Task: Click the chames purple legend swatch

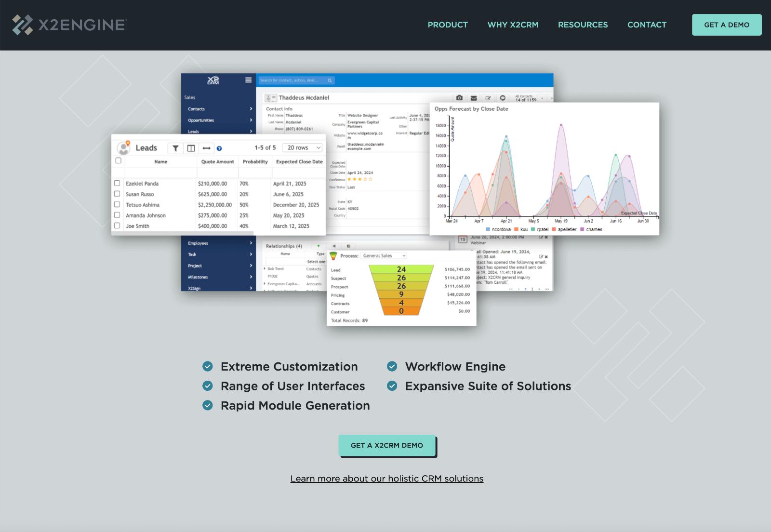Action: point(582,229)
